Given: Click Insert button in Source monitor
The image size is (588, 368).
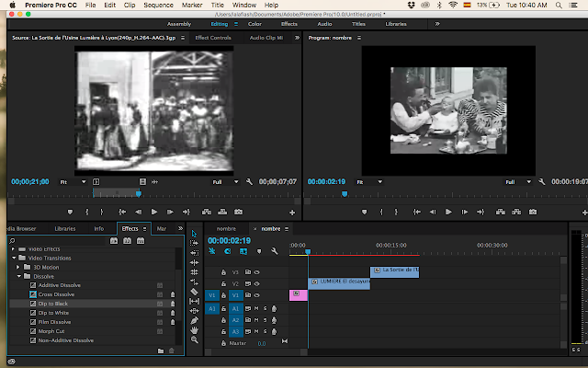Looking at the screenshot, I should click(207, 213).
